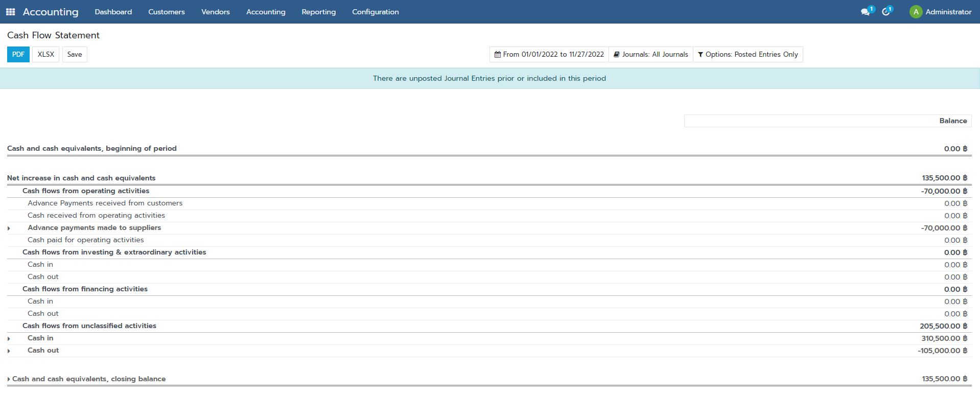980x393 pixels.
Task: Click the Cash Flow Statement title
Action: 53,35
